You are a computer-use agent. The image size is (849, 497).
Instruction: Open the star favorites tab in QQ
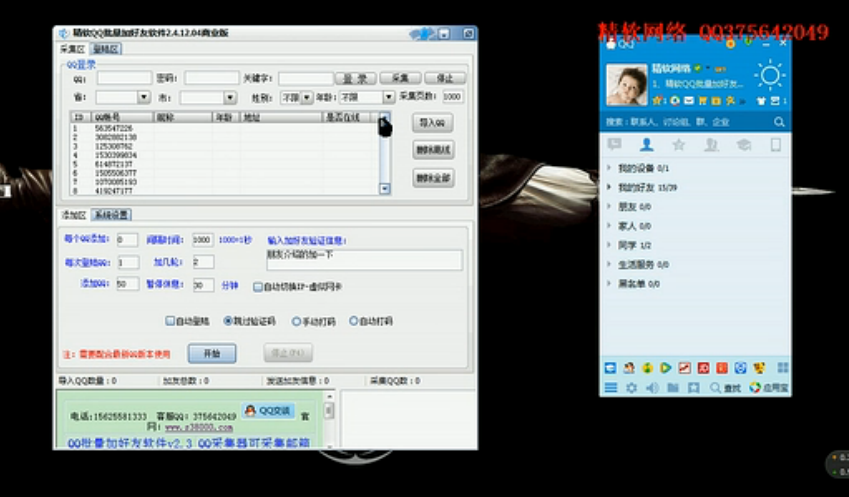coord(678,145)
